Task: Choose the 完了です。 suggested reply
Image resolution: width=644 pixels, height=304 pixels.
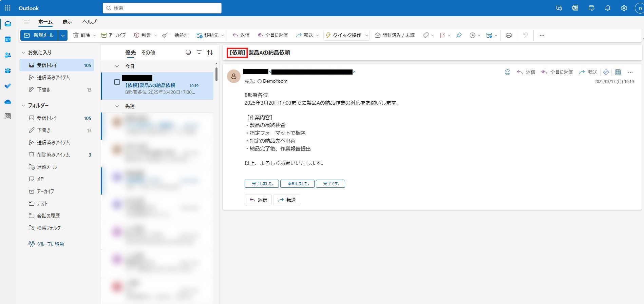Action: click(x=330, y=184)
